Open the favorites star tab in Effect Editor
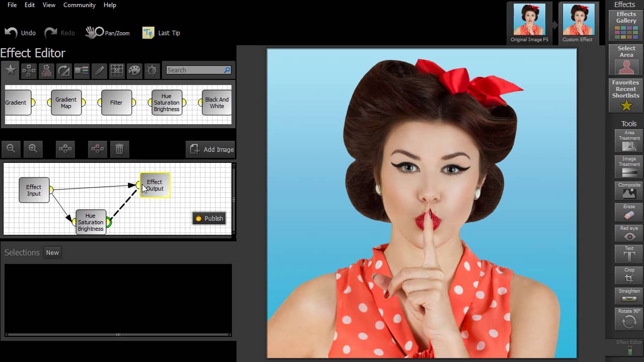644x362 pixels. (11, 70)
